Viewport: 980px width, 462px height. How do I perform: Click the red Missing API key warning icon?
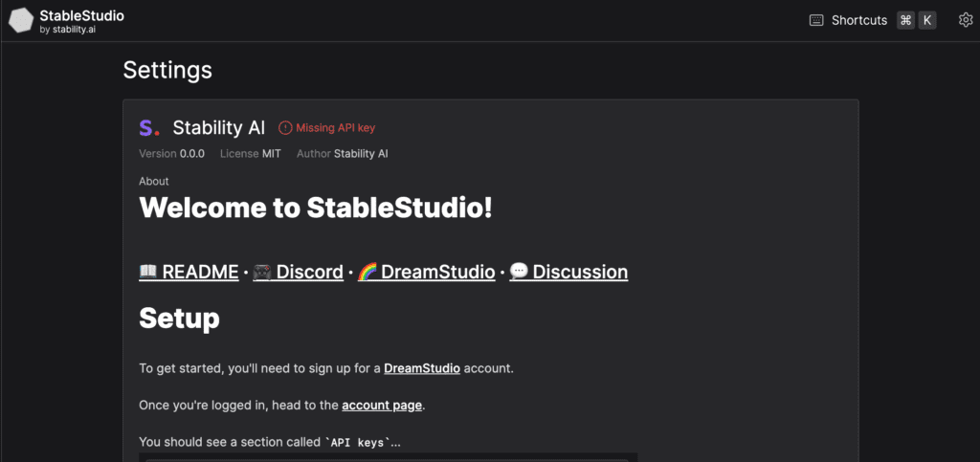tap(285, 128)
